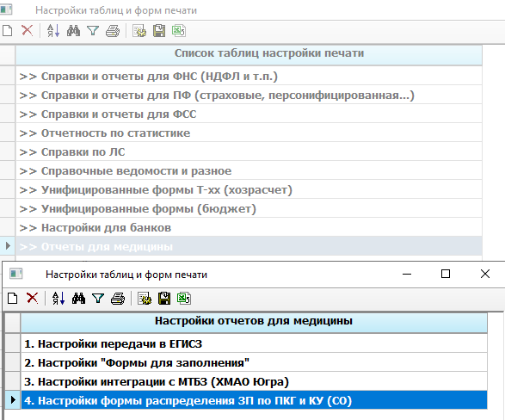Select row ">> Справочные ведомости и разное"

(x=249, y=170)
